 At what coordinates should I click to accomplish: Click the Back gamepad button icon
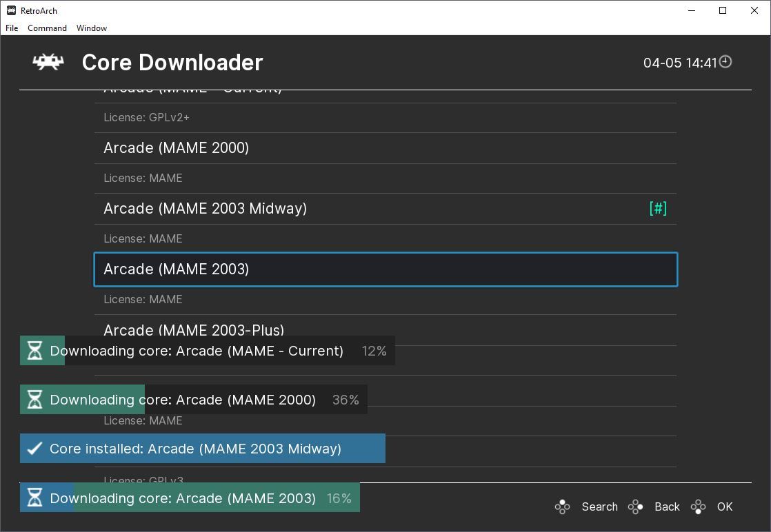pos(635,507)
